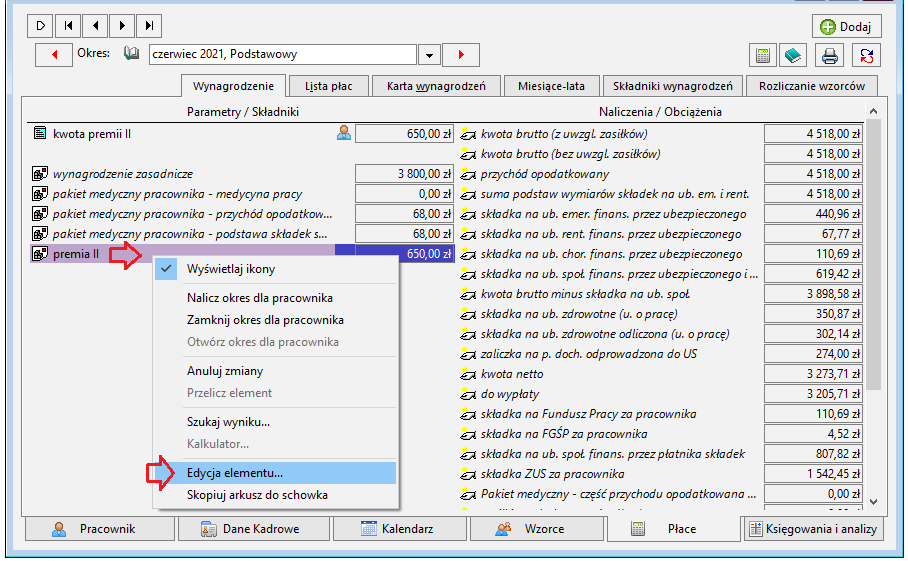
Task: Click the Okres combo box field
Action: click(x=283, y=54)
